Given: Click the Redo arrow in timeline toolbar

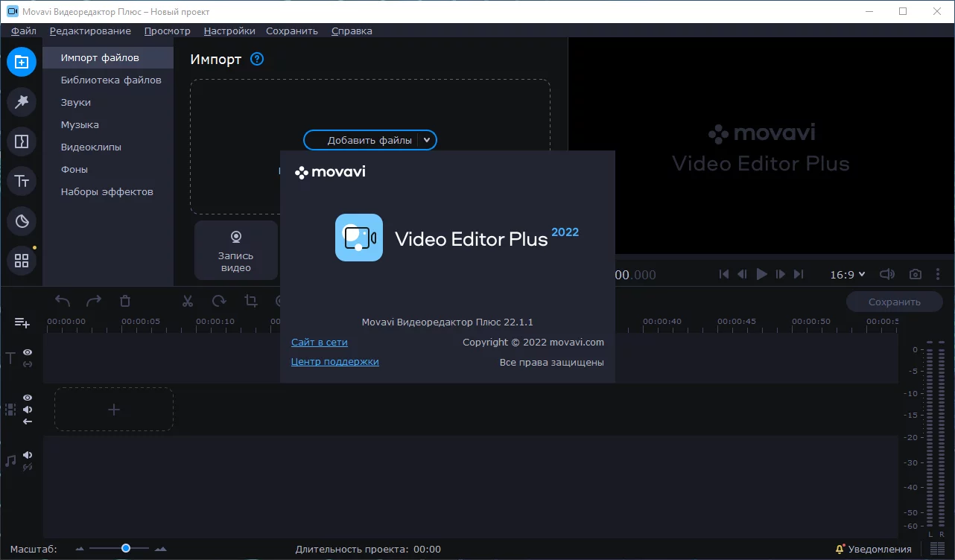Looking at the screenshot, I should tap(94, 301).
